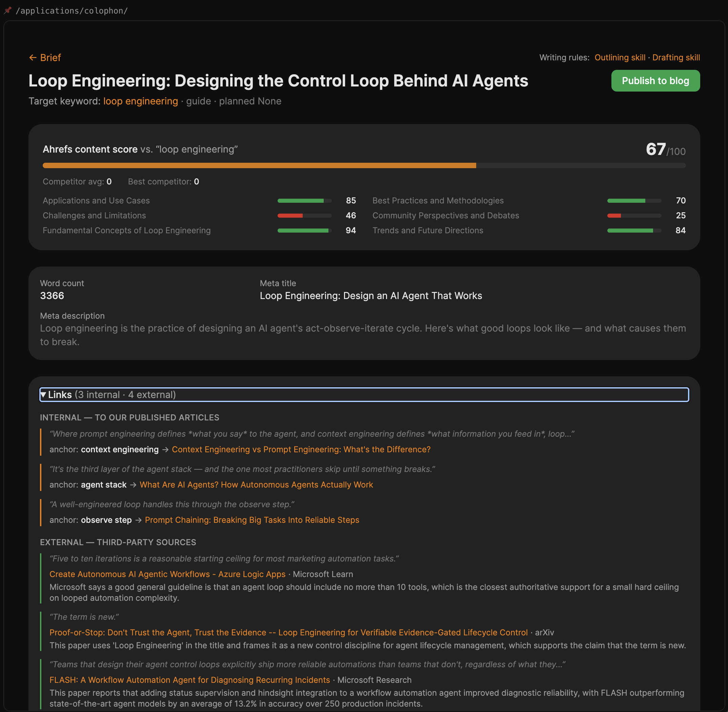Screen dimensions: 728x712
Task: Open the Drafting skill link
Action: [676, 58]
